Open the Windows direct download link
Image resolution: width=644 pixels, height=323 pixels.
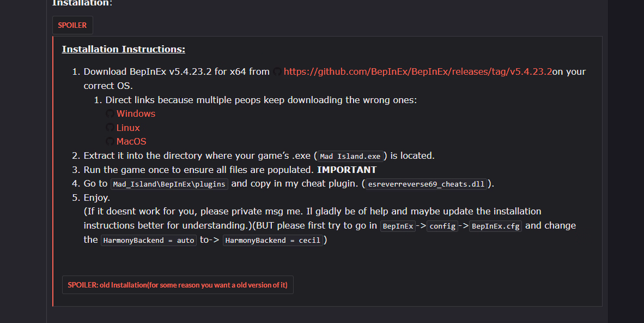136,113
